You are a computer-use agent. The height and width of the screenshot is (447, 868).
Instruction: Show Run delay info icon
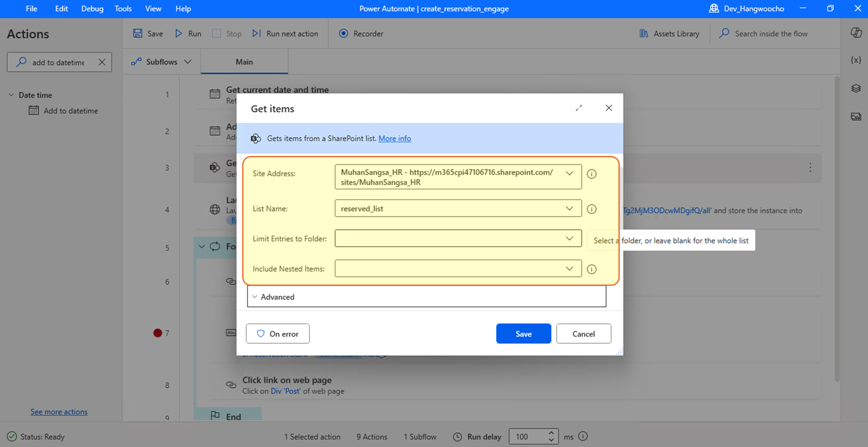(583, 436)
